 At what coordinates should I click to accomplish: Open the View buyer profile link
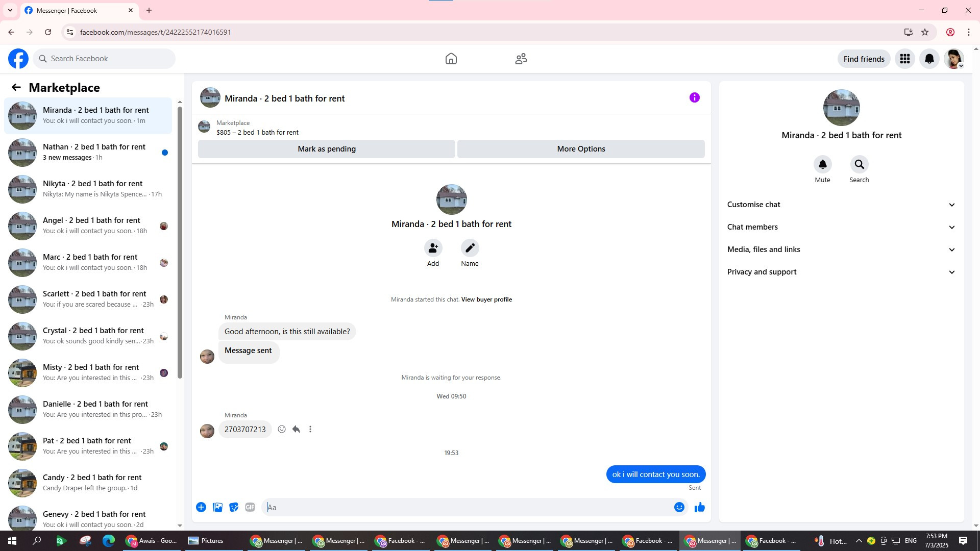tap(486, 299)
